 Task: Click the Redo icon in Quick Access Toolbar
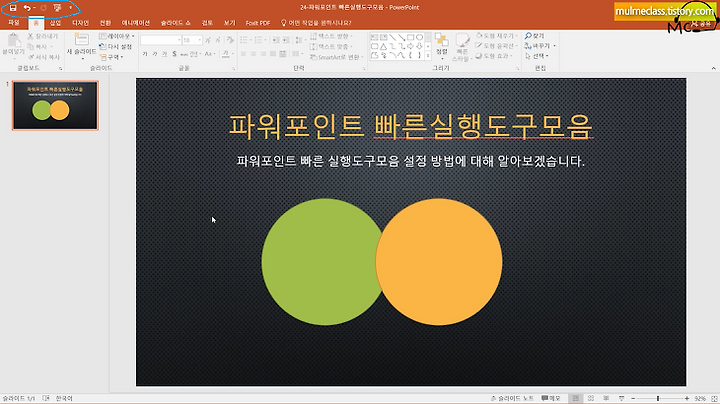click(44, 8)
